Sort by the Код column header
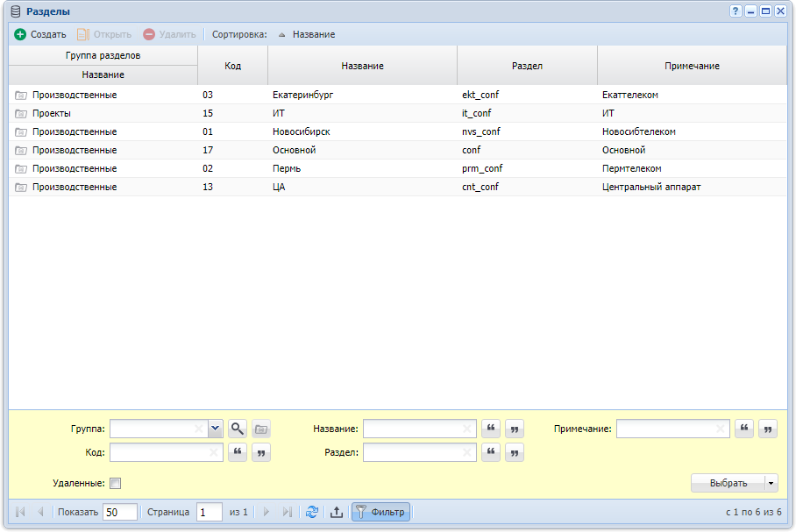Image resolution: width=796 pixels, height=532 pixels. click(x=232, y=66)
